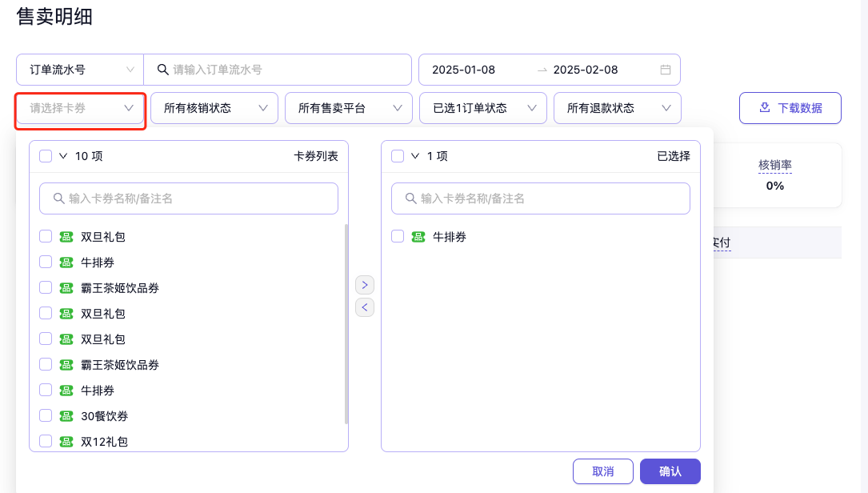The height and width of the screenshot is (493, 868).
Task: Click the download icon beside 下载数据
Action: click(764, 108)
